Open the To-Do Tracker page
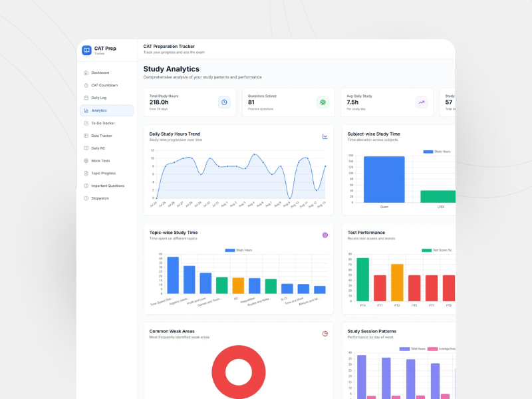 click(x=103, y=123)
